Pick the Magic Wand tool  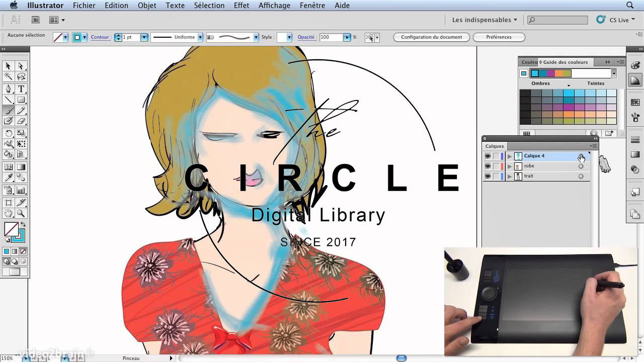point(9,77)
